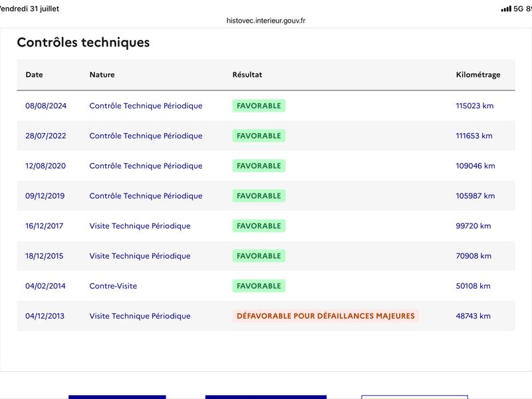
Task: Click the mileage 105987 km
Action: pos(475,196)
